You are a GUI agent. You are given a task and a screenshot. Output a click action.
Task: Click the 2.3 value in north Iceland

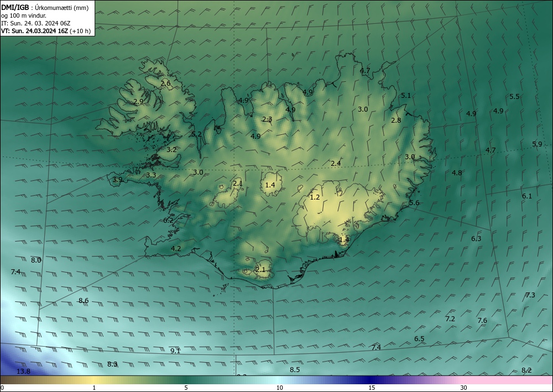(x=267, y=119)
